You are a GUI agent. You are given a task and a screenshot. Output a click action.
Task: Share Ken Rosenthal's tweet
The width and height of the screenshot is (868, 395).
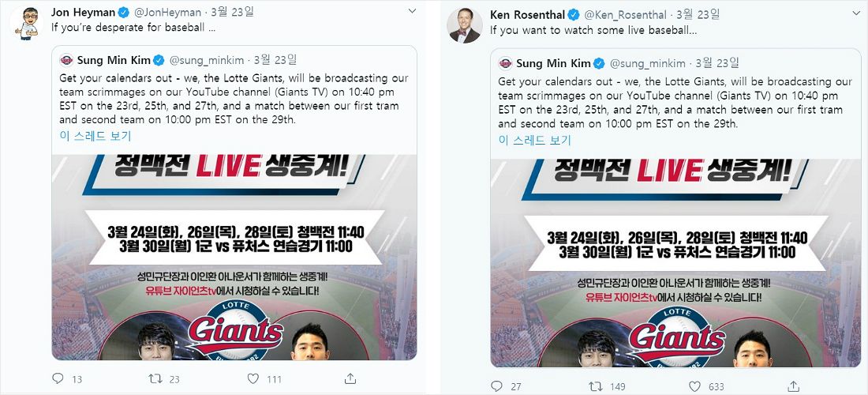(x=794, y=386)
